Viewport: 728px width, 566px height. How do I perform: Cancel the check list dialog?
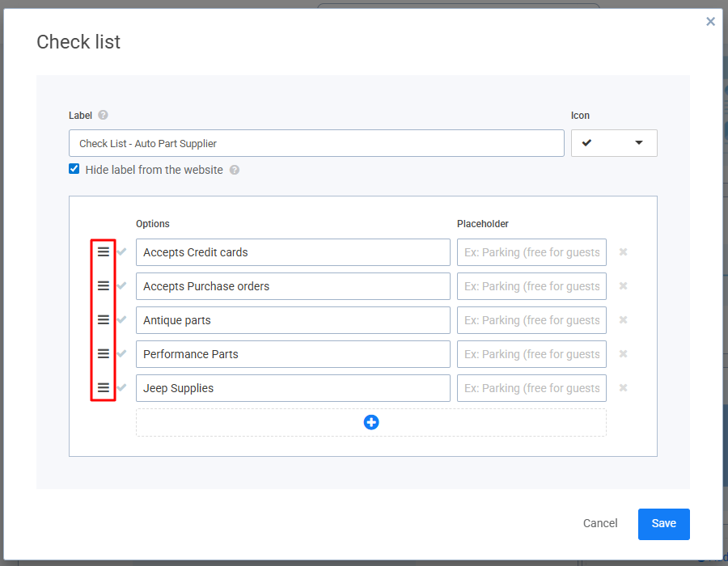600,523
